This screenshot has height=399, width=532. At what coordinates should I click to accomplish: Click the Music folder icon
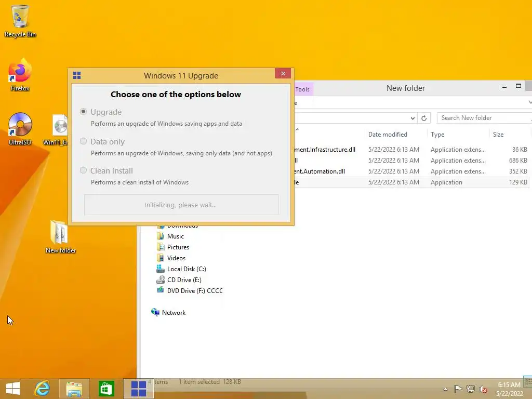click(x=161, y=236)
